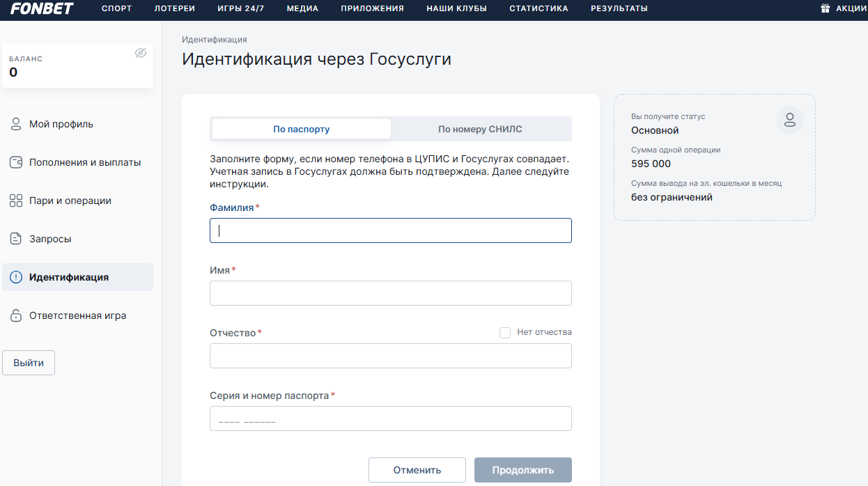868x486 pixels.
Task: Click the gift icon beside Акции
Action: pyautogui.click(x=826, y=8)
